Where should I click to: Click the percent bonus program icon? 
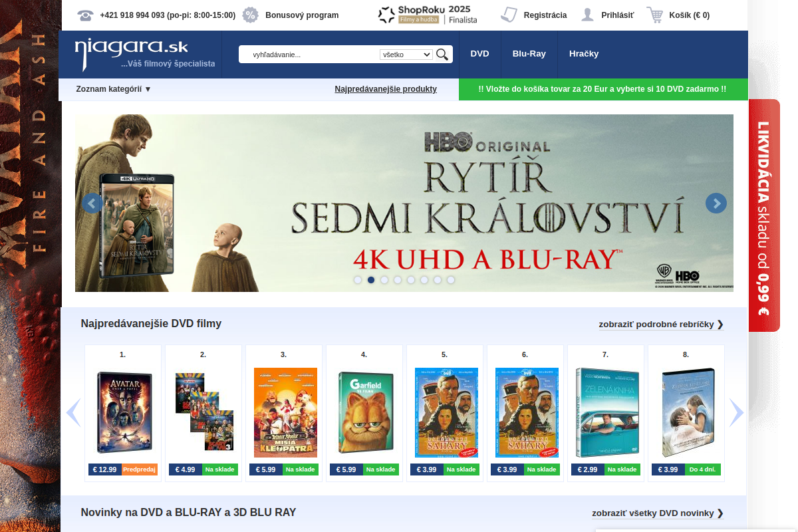point(250,15)
